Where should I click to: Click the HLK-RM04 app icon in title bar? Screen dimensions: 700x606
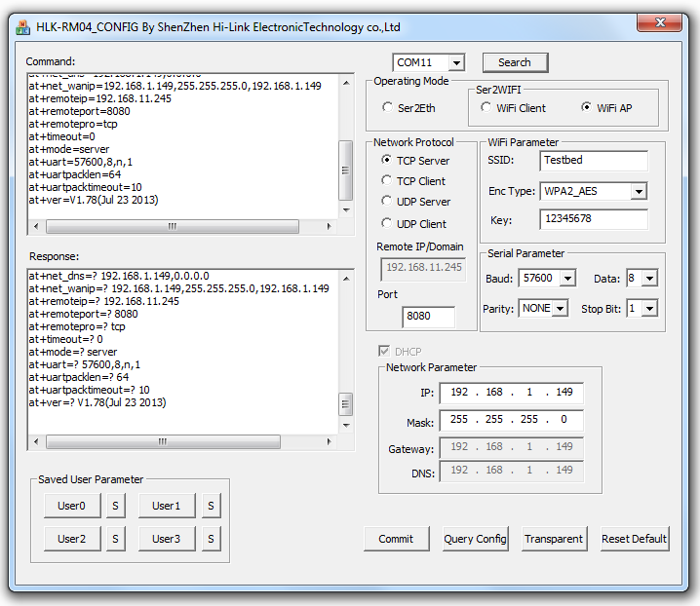[x=22, y=27]
